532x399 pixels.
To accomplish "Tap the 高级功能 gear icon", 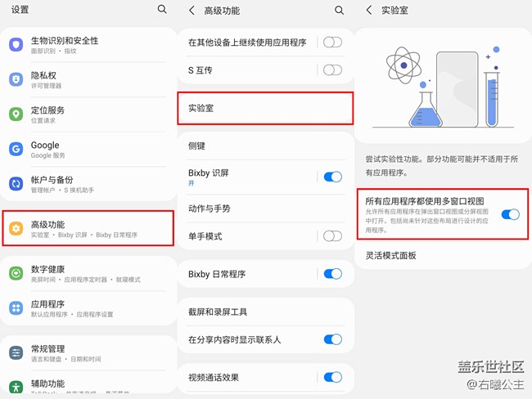I will (16, 228).
